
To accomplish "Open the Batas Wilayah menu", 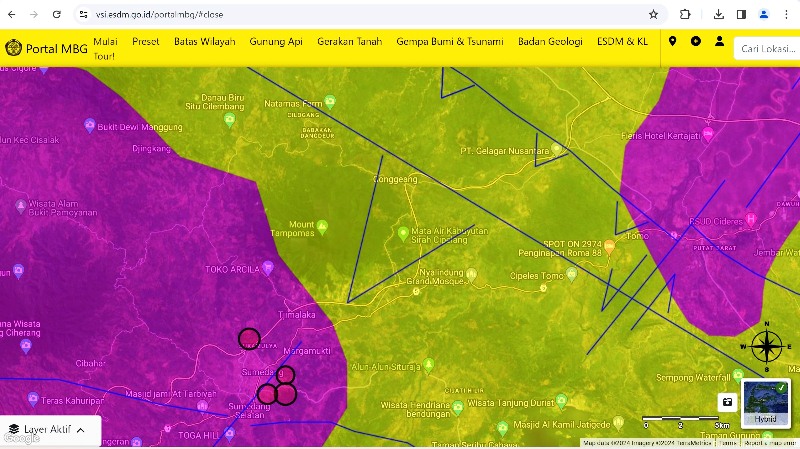I will coord(205,41).
